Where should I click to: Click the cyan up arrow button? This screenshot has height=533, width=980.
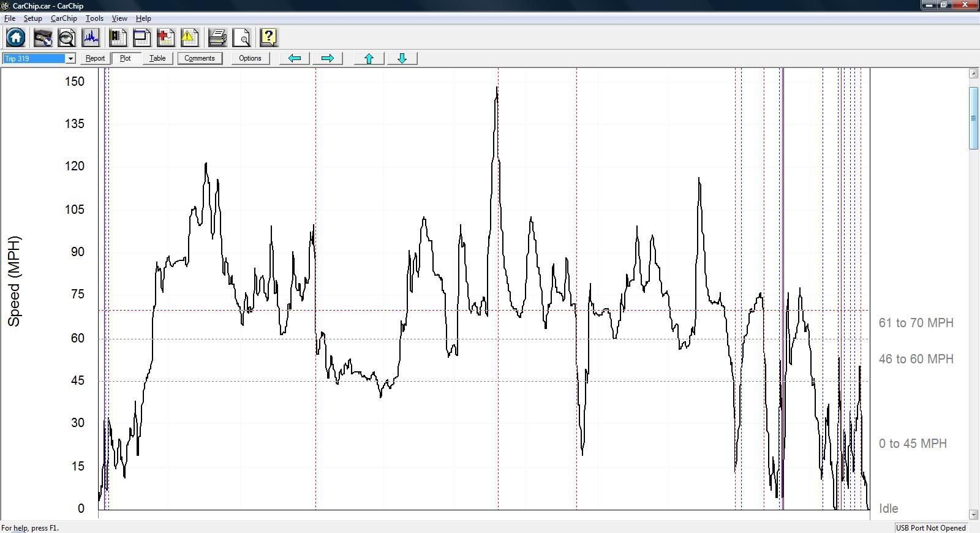coord(369,58)
